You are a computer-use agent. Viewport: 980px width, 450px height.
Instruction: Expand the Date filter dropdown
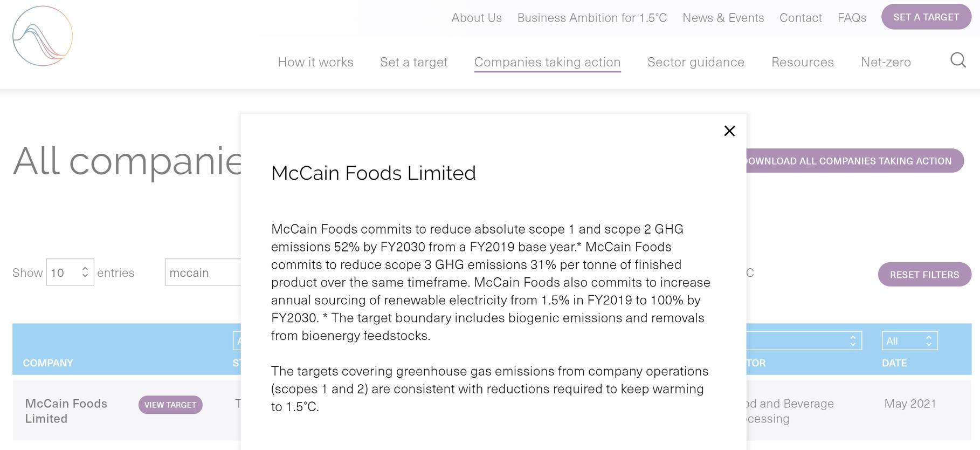coord(909,341)
